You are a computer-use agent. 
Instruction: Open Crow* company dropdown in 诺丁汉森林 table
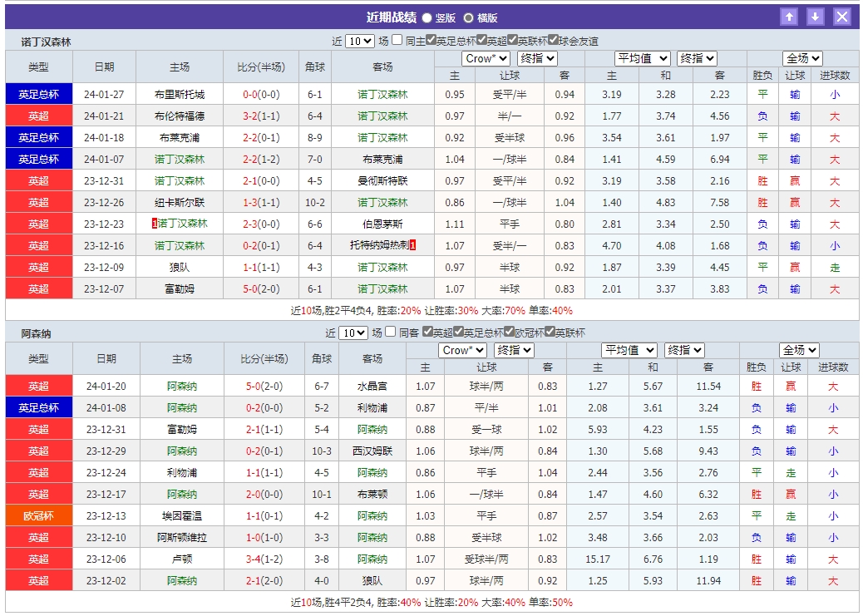point(486,58)
